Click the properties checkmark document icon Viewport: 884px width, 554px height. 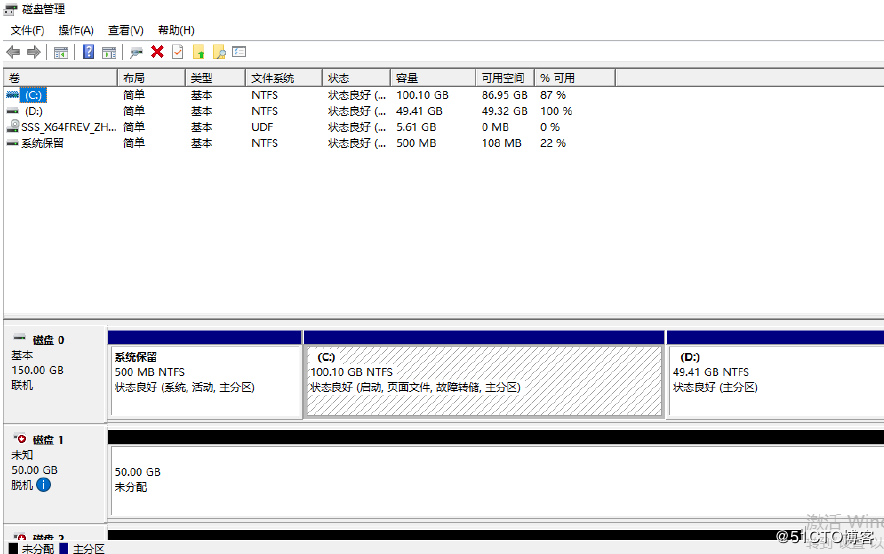point(178,52)
